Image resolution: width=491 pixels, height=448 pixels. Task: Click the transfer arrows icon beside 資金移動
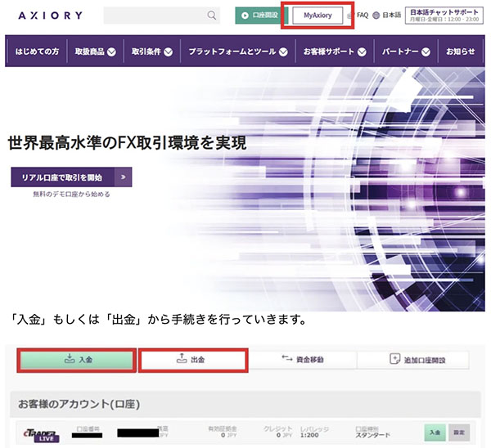[x=287, y=358]
